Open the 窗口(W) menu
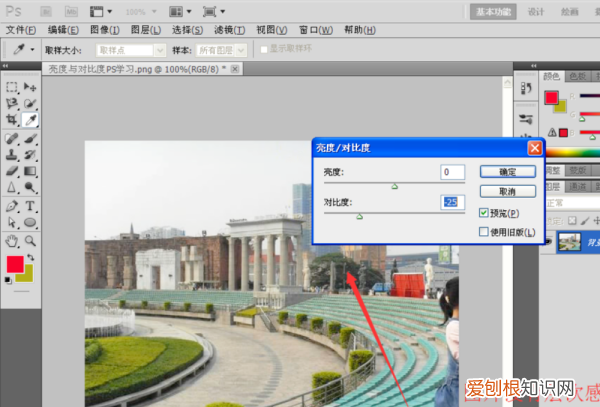Viewport: 600px width, 407px height. (316, 30)
